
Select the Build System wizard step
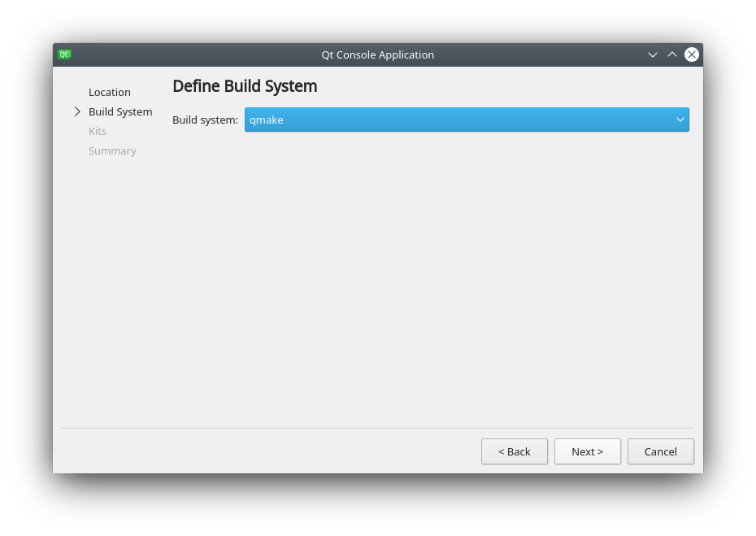(120, 111)
